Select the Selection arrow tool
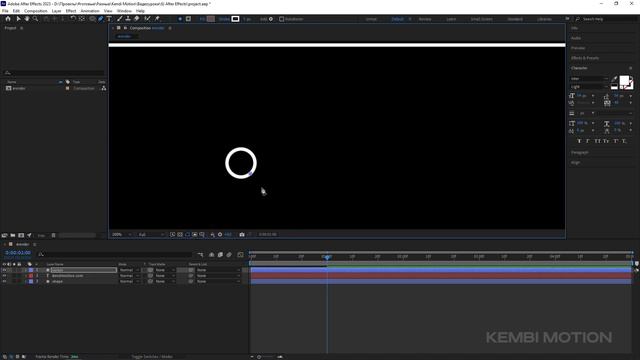 18,19
